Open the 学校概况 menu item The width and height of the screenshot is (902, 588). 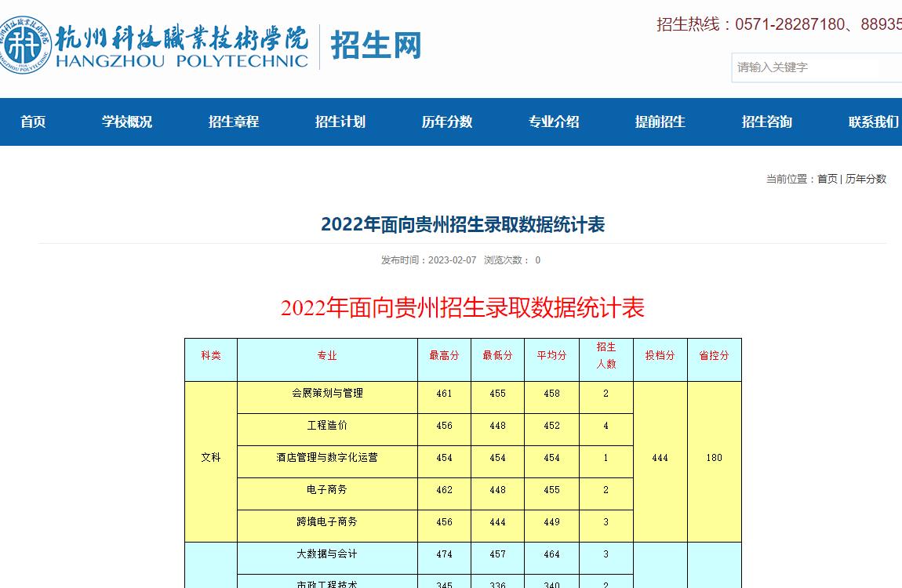(x=127, y=122)
